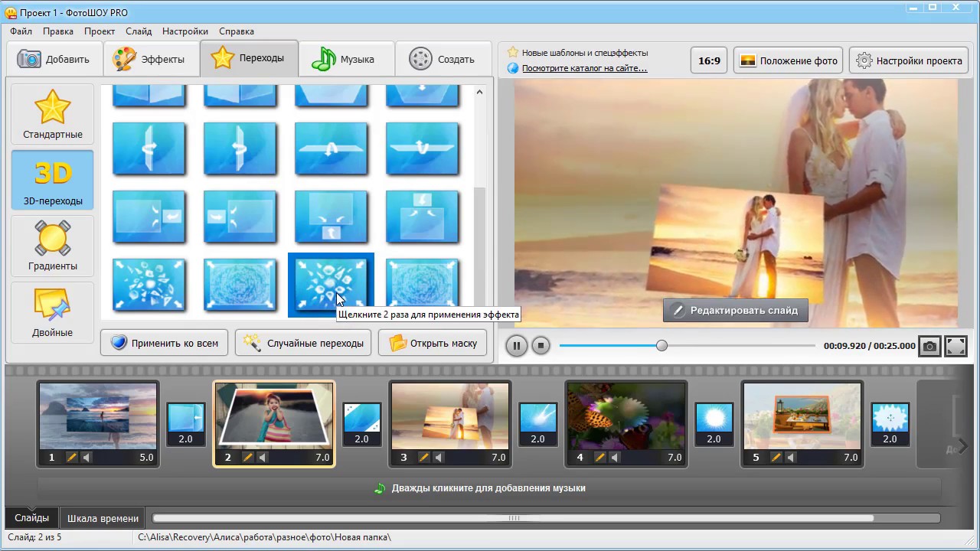Click Применить ко всем button

click(x=164, y=343)
